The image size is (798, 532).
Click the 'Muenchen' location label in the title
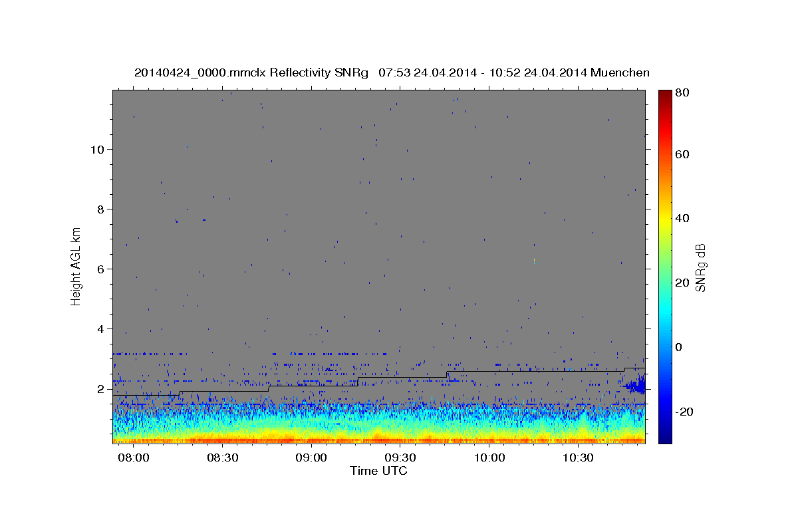[620, 72]
